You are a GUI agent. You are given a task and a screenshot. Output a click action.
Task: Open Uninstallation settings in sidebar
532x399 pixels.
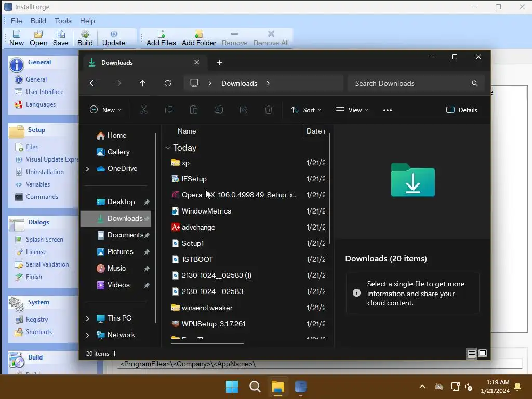45,172
